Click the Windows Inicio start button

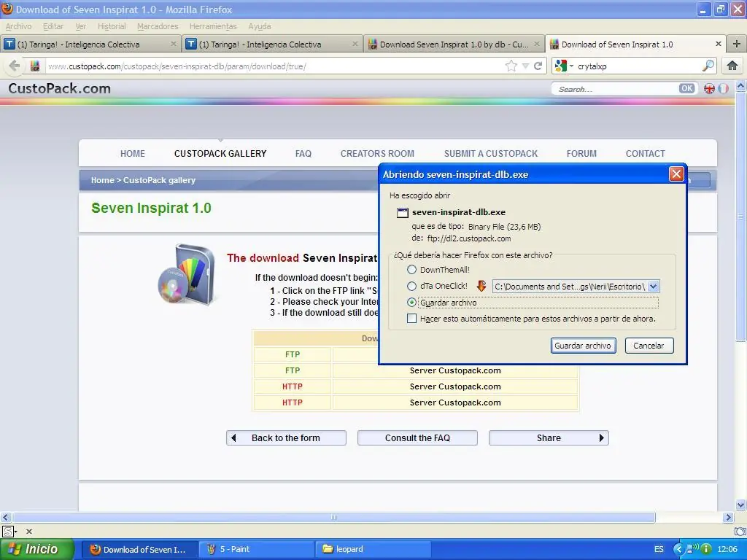37,549
